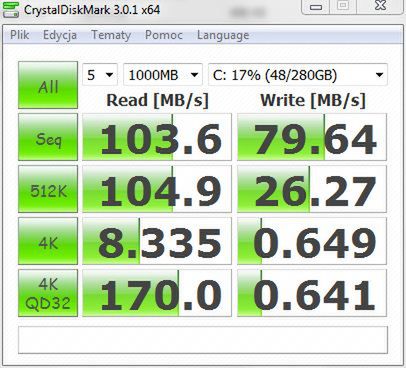Screen dimensions: 406x368
Task: Close the CrystalDiskMark window
Action: coord(380,6)
